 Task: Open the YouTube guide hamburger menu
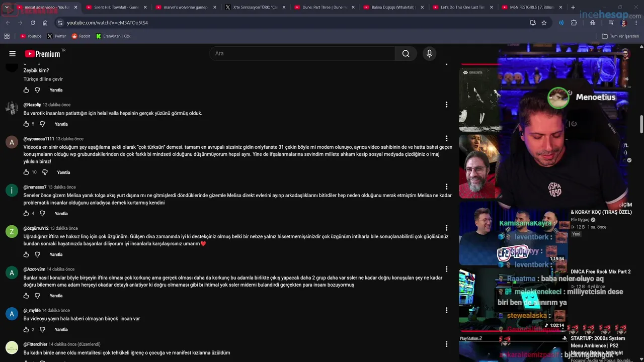click(x=13, y=54)
